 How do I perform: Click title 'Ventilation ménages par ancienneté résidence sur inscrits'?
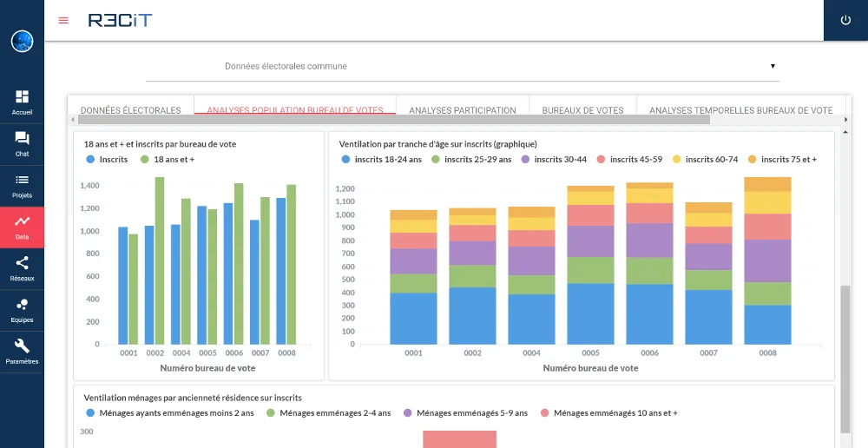[x=193, y=398]
